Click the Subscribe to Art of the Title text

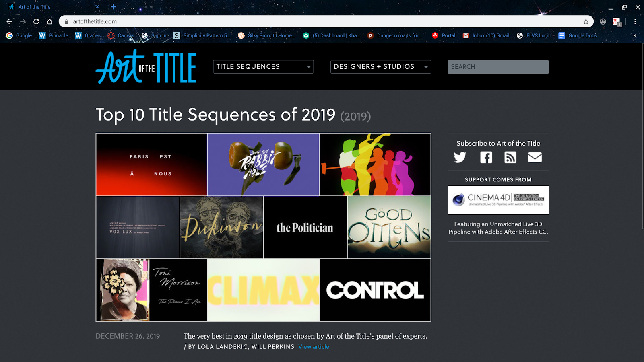498,143
